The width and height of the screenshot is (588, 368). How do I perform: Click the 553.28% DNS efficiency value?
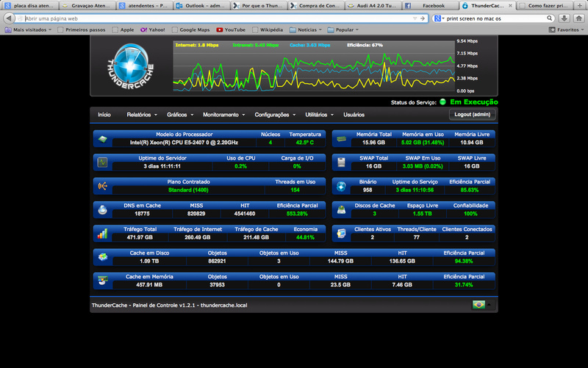click(297, 213)
